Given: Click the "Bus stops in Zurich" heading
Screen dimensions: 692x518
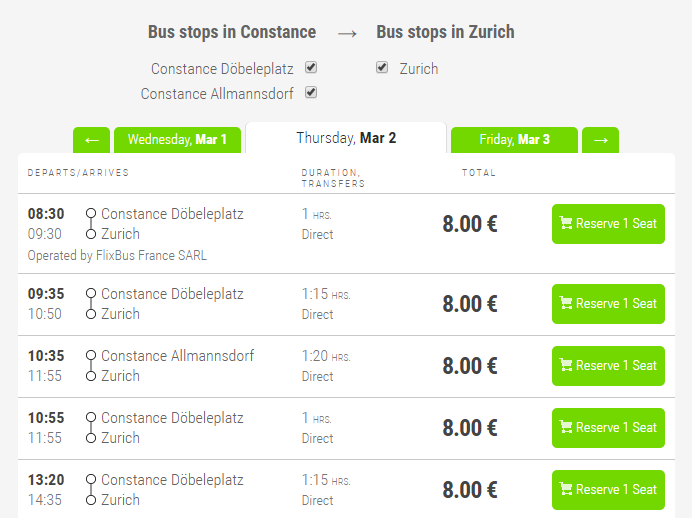Looking at the screenshot, I should 445,32.
